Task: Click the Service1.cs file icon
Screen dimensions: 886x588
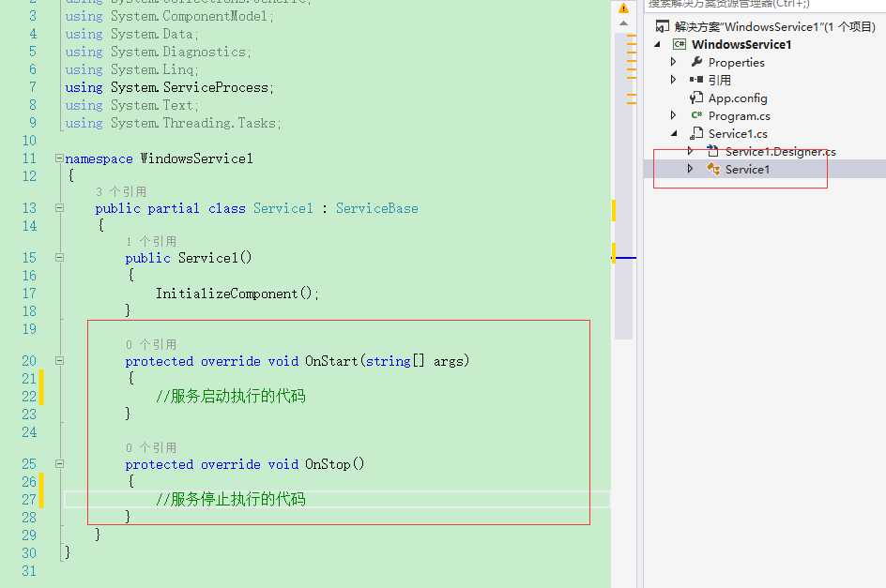Action: pyautogui.click(x=696, y=133)
